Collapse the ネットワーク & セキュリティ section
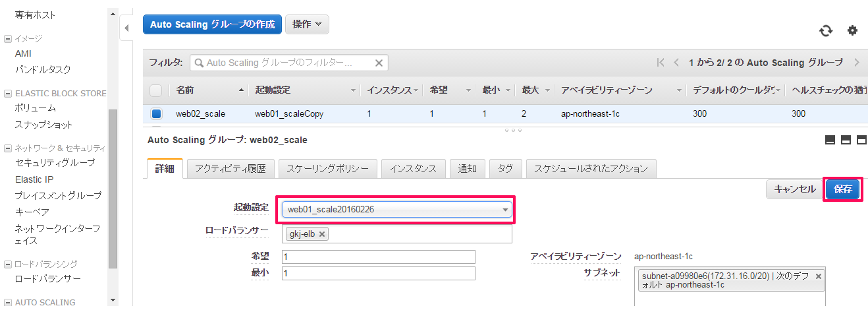 [8, 148]
